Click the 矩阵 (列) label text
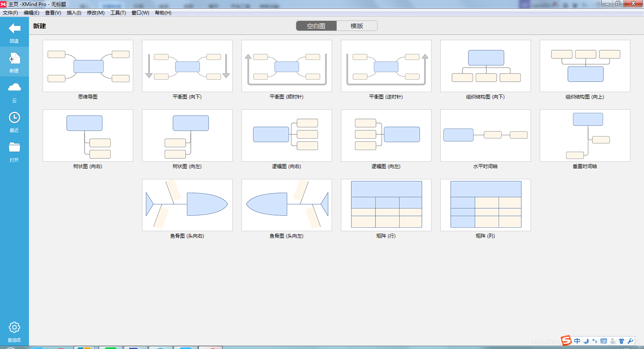Viewport: 644px width, 349px height. tap(485, 236)
